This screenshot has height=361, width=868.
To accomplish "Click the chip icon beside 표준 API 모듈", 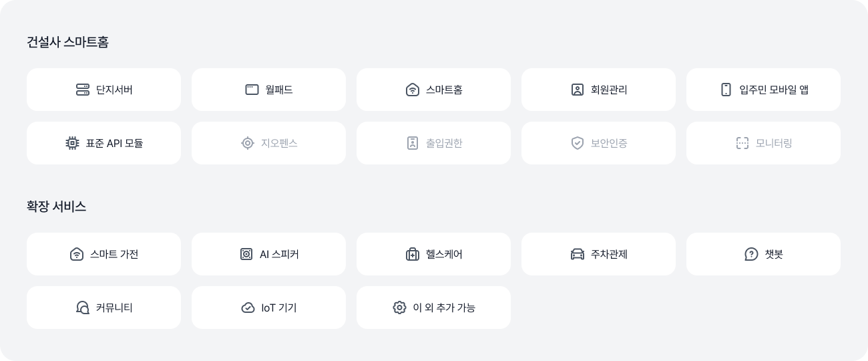I will coord(73,143).
